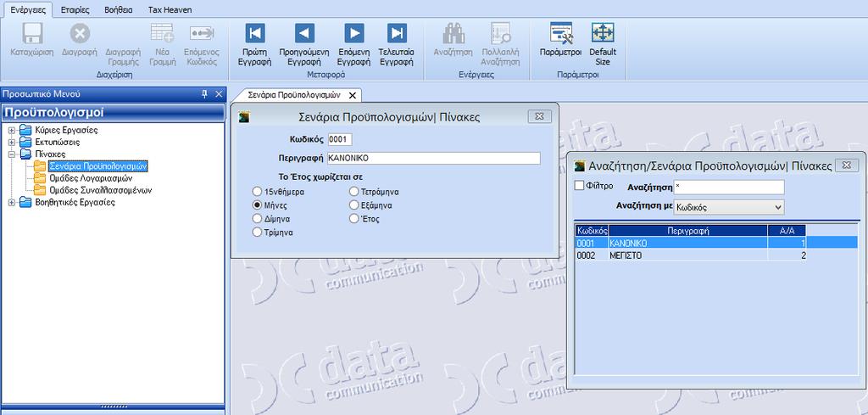Enable the Φίλτρο checkbox
This screenshot has height=415, width=868.
tap(580, 186)
